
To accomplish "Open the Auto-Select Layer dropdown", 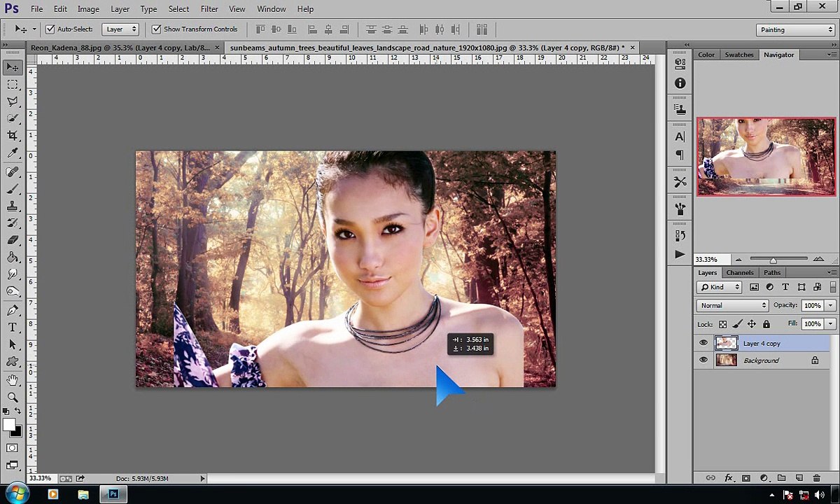I will pos(120,29).
